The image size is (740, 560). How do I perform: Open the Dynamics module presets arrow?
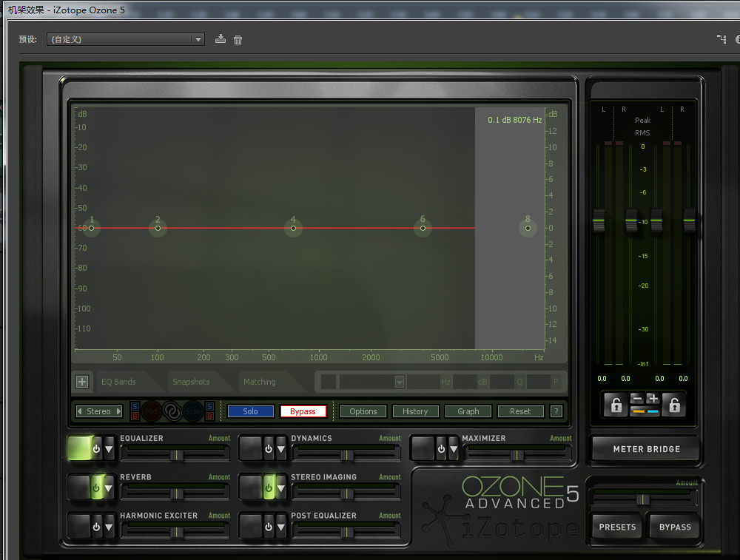[280, 448]
